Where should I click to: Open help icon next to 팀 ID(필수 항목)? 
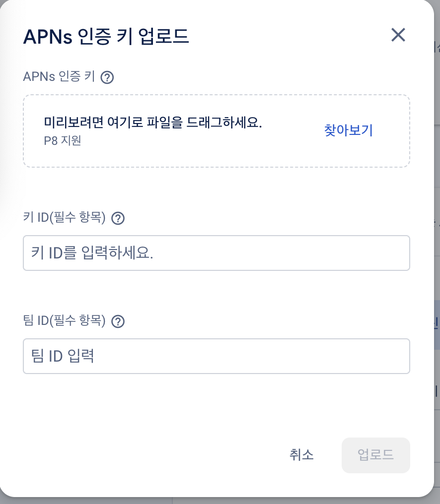coord(118,321)
